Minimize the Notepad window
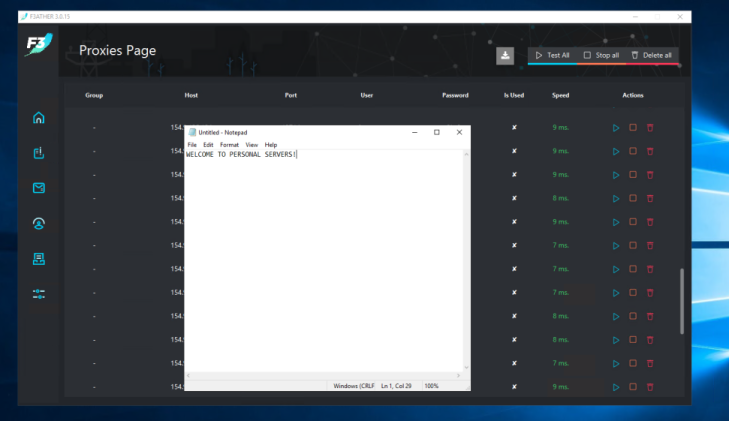729x421 pixels. click(x=414, y=132)
